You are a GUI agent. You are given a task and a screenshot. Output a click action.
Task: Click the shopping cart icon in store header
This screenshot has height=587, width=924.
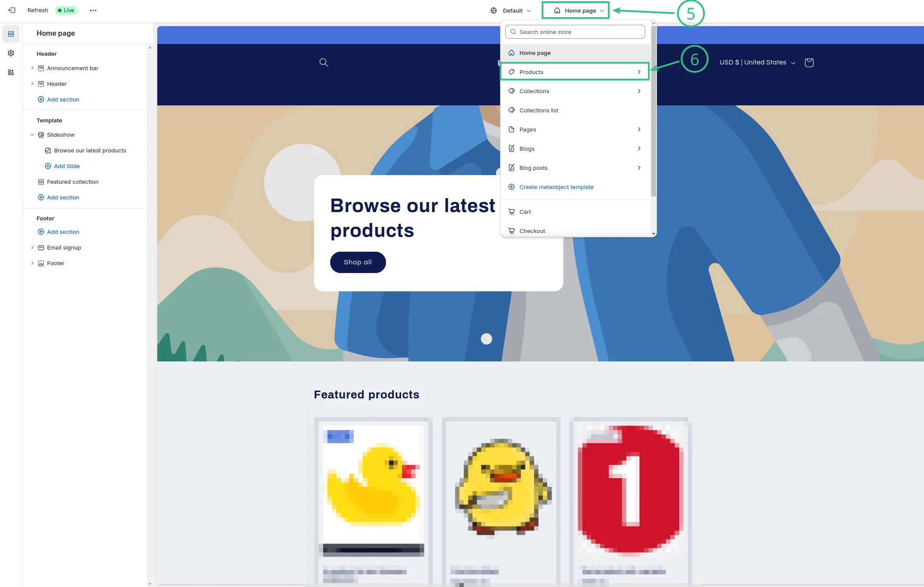coord(809,62)
